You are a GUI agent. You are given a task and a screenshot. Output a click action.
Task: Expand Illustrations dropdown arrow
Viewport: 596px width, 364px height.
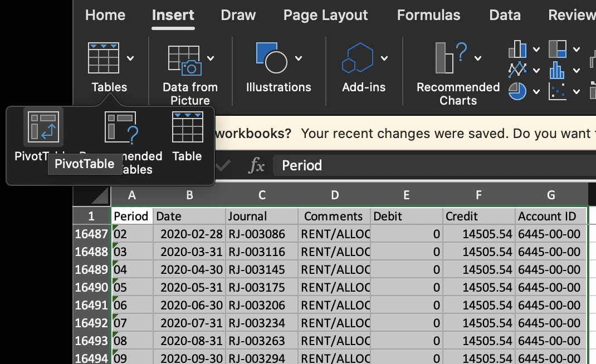point(299,58)
